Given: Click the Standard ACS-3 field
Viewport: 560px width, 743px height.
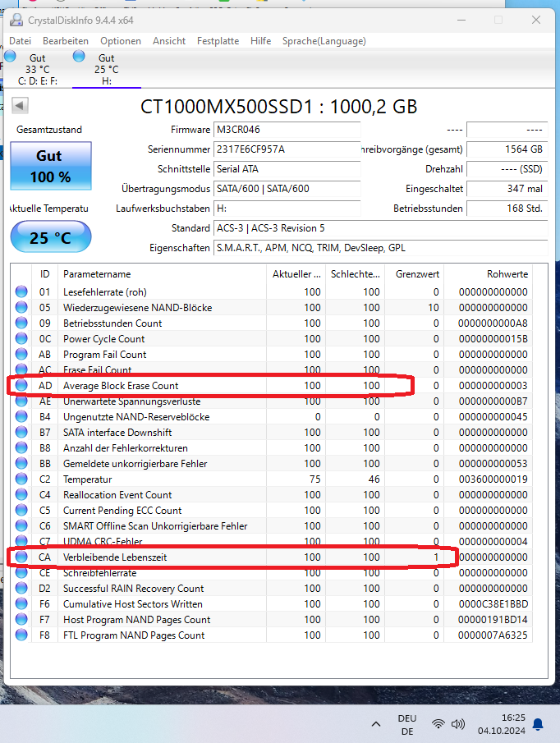Looking at the screenshot, I should [x=380, y=228].
